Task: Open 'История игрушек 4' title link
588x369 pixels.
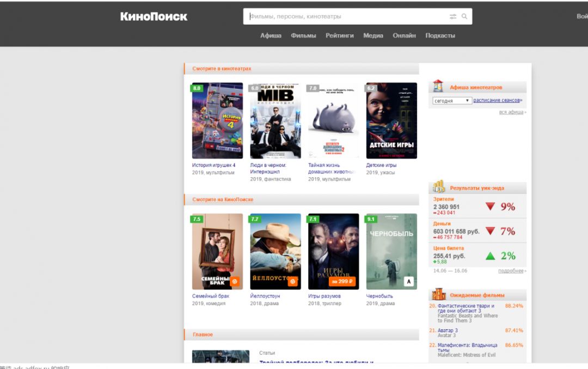Action: pos(214,165)
